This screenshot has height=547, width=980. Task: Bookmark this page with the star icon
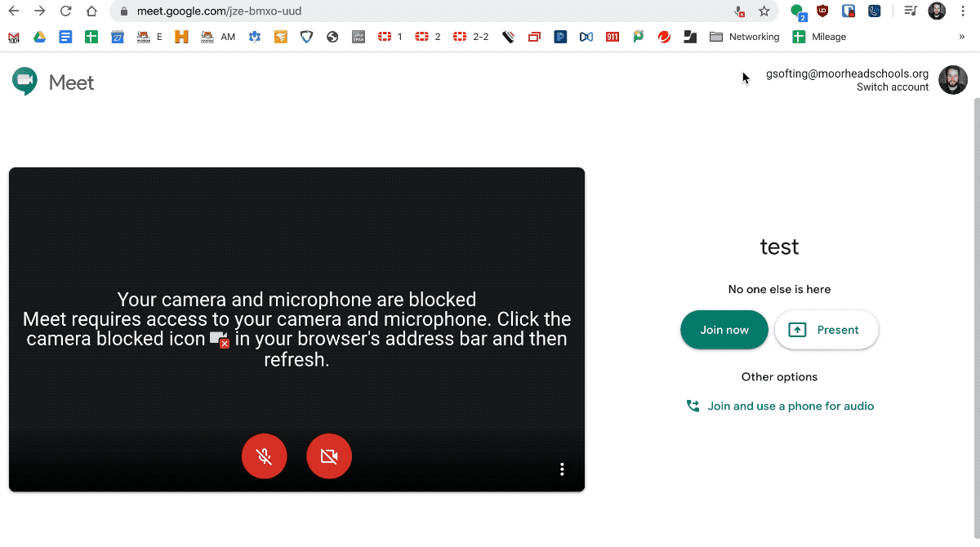point(764,11)
